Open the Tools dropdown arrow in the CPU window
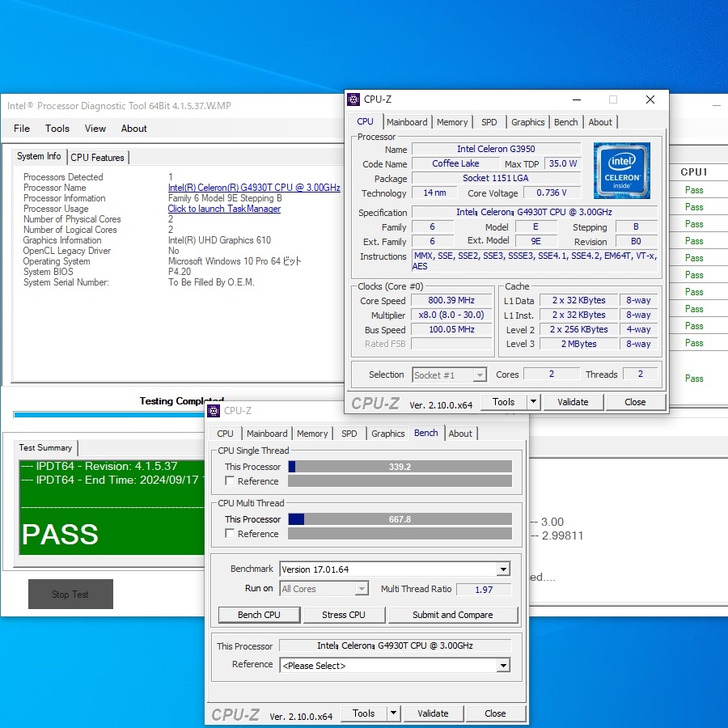Image resolution: width=728 pixels, height=728 pixels. tap(533, 402)
